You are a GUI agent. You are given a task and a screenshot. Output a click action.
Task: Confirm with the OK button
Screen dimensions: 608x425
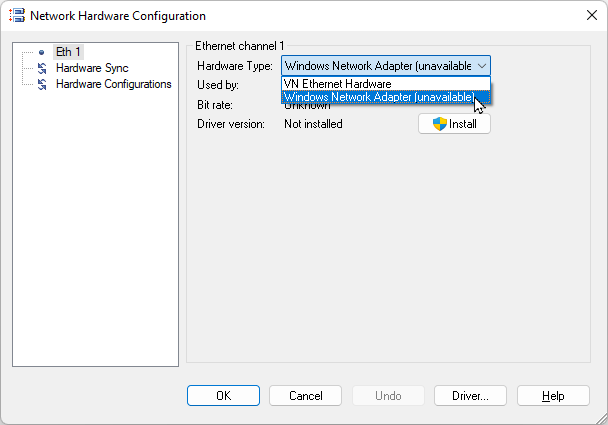pyautogui.click(x=223, y=396)
